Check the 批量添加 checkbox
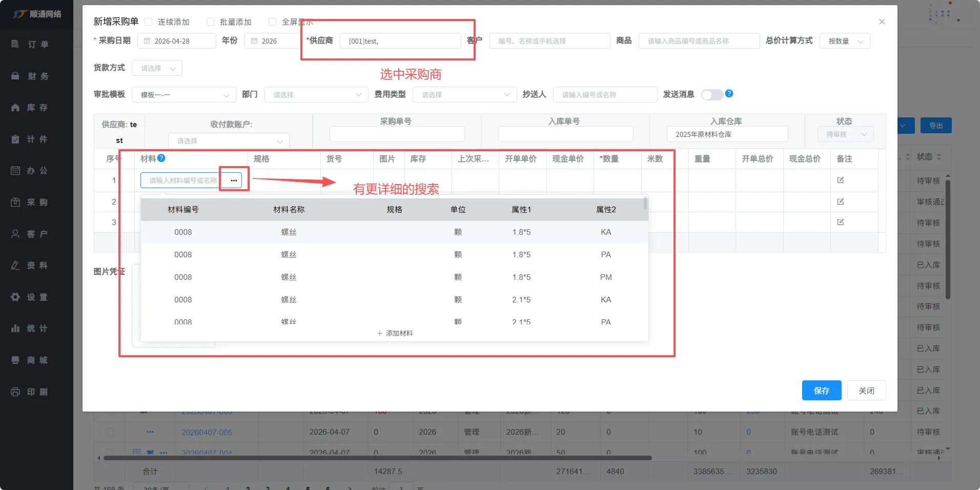The width and height of the screenshot is (980, 490). 210,22
